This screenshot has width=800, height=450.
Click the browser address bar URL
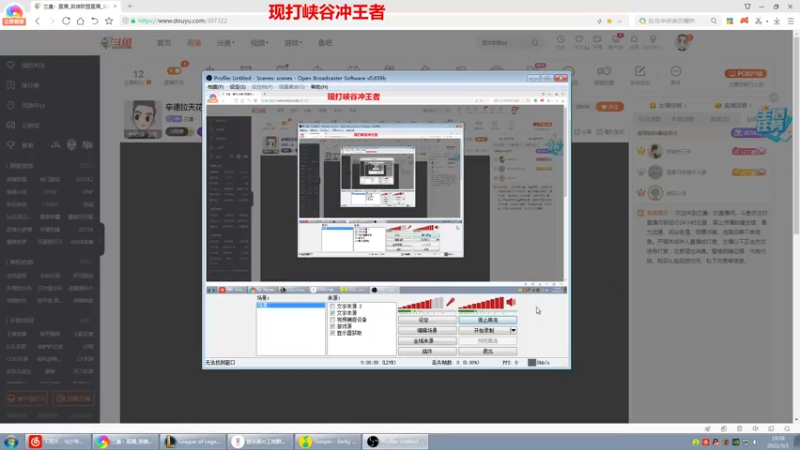(x=182, y=21)
